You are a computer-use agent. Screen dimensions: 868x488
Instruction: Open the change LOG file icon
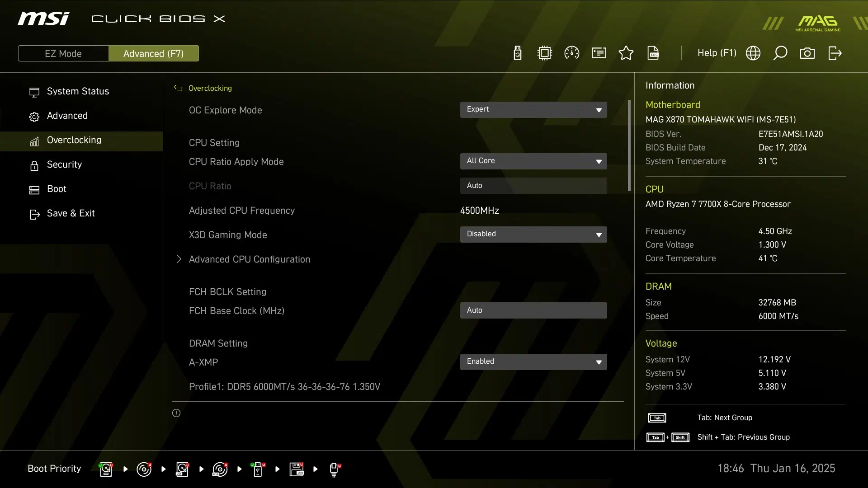coord(653,53)
